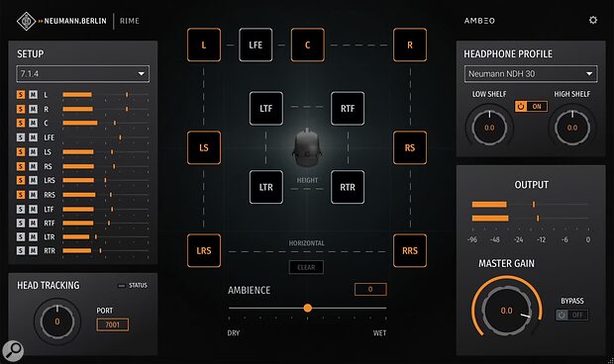Viewport: 614px width, 364px height.
Task: Select the LTR height speaker
Action: coord(265,187)
